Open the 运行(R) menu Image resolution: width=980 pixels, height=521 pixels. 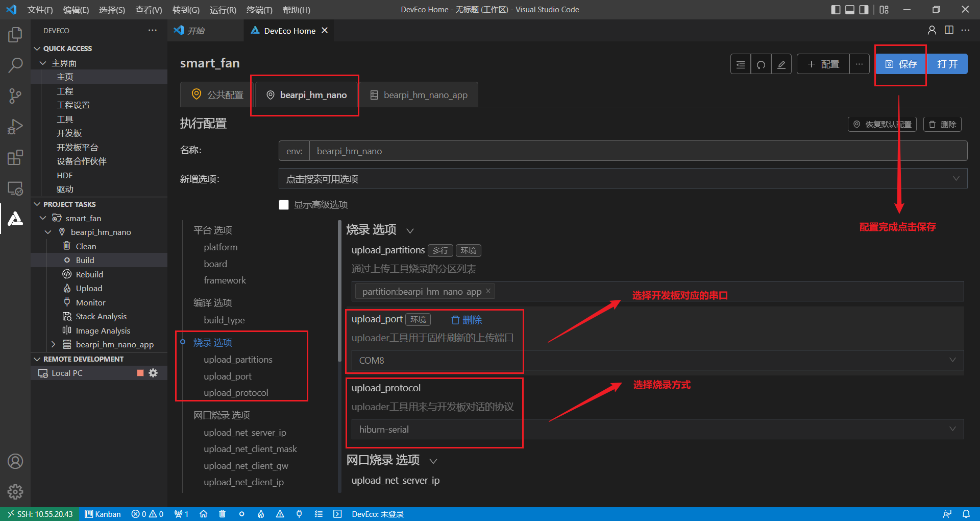(x=223, y=10)
